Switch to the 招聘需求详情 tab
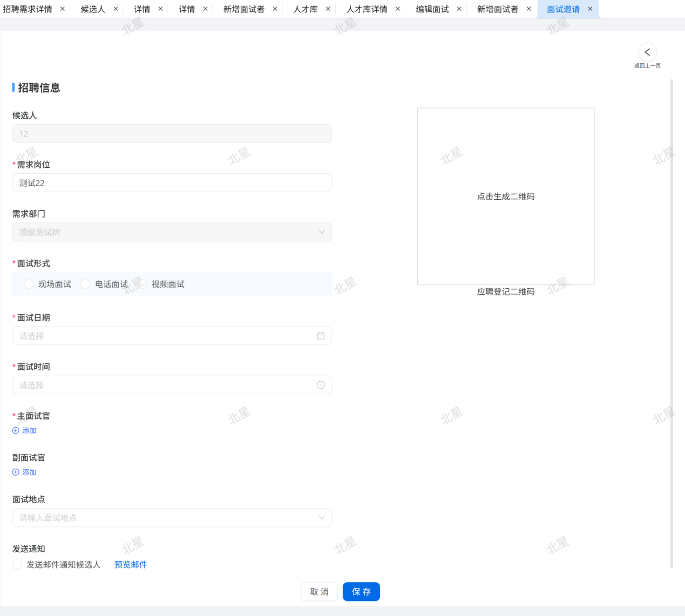685x616 pixels. [28, 9]
